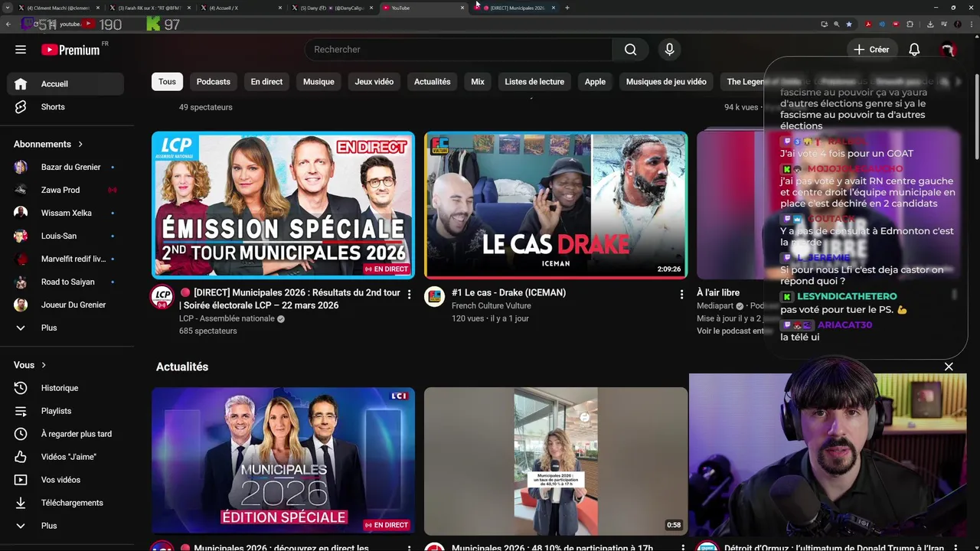Select Musiques de jeu vidéo chip
This screenshot has width=980, height=551.
(666, 82)
